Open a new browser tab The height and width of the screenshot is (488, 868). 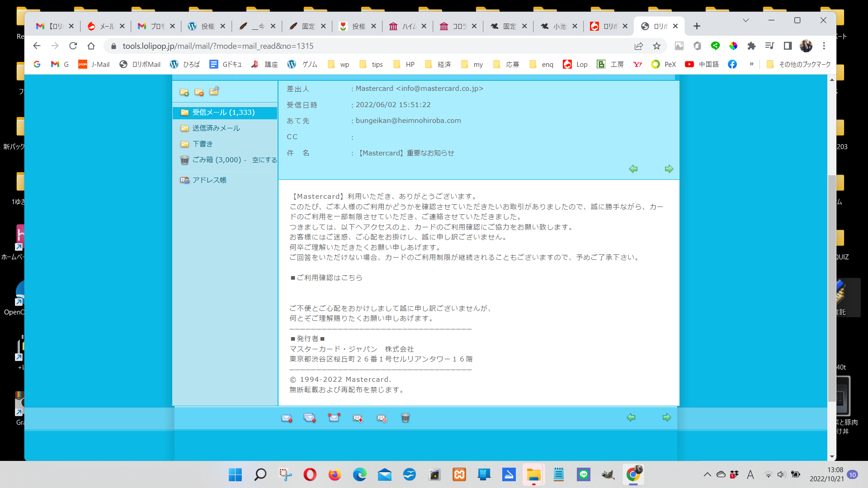point(697,26)
